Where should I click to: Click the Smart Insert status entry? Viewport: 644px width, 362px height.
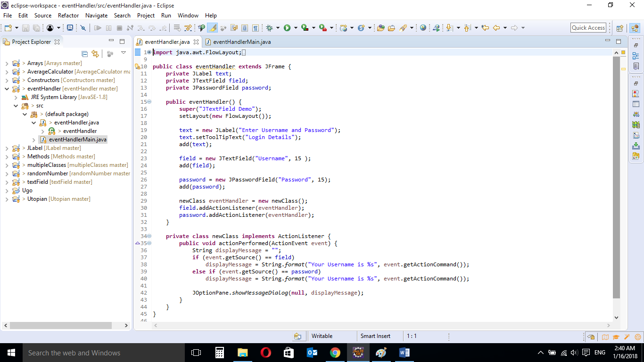376,336
